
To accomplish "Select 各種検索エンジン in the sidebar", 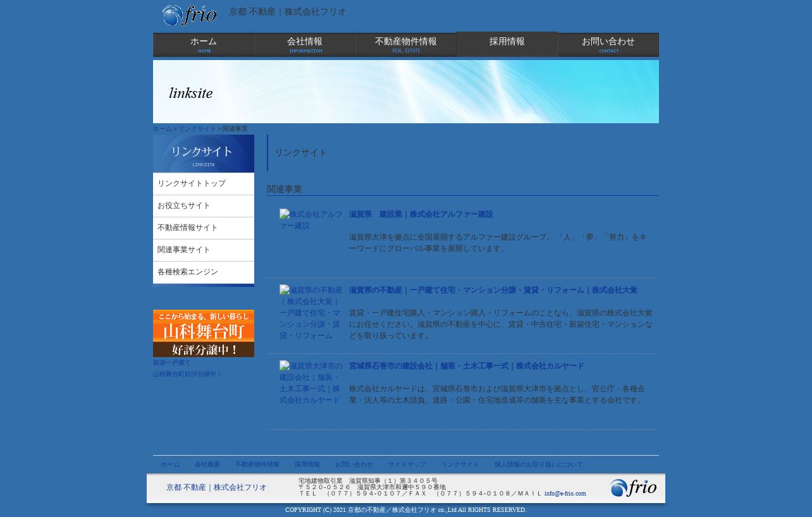I will point(204,272).
